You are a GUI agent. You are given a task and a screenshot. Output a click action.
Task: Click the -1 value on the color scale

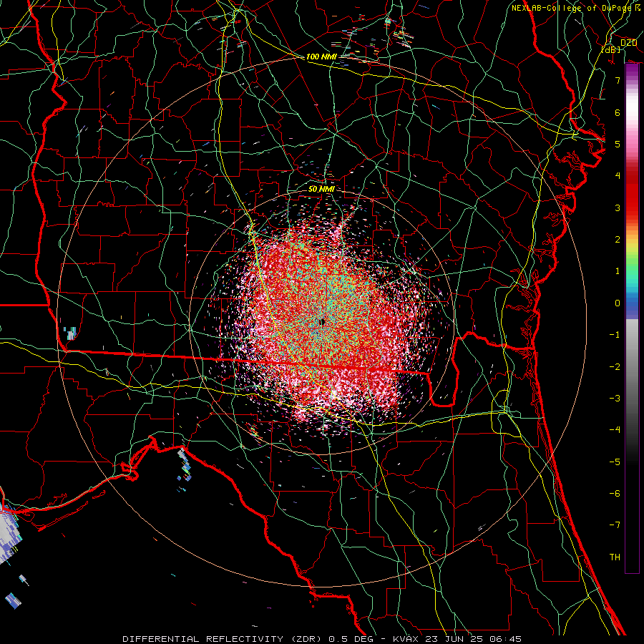(x=615, y=335)
